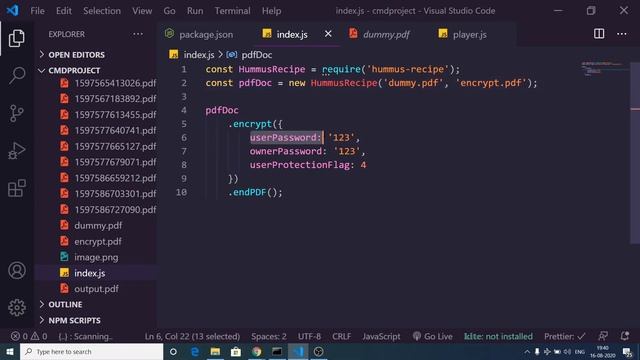Viewport: 640px width, 360px height.
Task: Change indentation via Spaces: 2
Action: pos(269,336)
